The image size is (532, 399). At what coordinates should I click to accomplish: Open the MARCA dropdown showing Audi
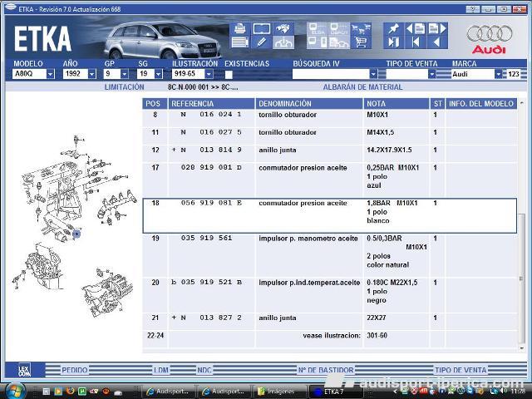(498, 74)
